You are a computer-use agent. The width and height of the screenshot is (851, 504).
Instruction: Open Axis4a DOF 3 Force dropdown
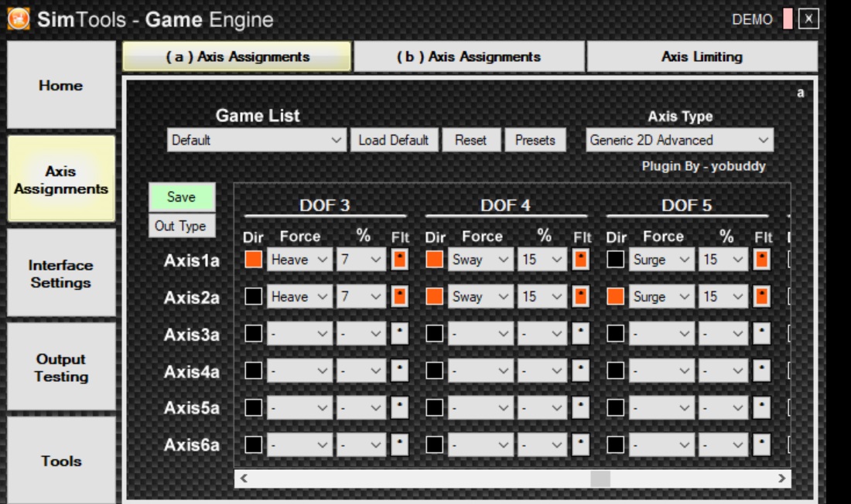pos(299,370)
